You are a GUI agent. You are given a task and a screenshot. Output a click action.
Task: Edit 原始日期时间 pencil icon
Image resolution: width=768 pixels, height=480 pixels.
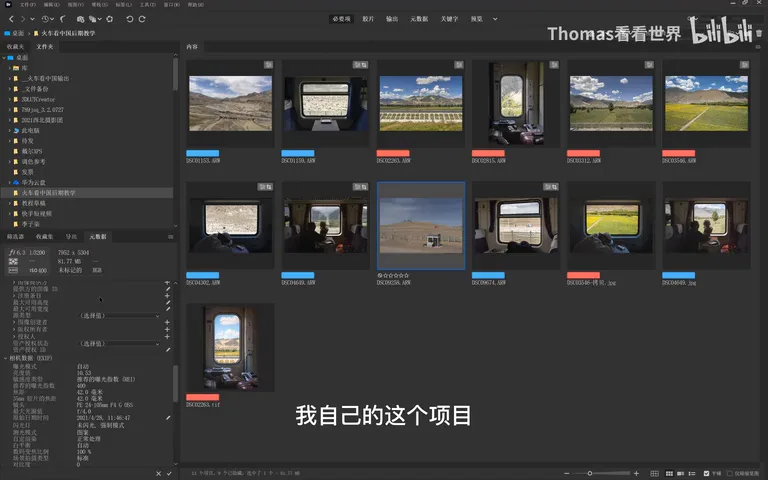pos(168,418)
